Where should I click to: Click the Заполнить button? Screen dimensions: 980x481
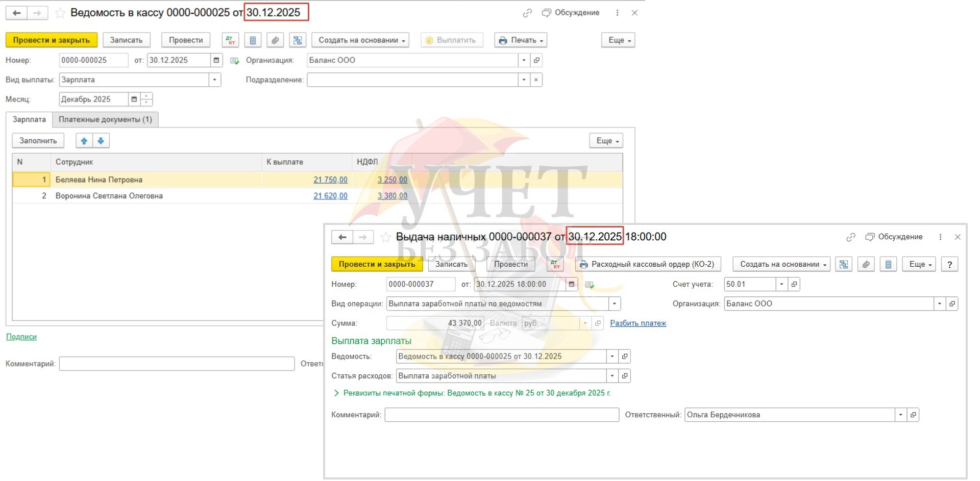point(38,141)
